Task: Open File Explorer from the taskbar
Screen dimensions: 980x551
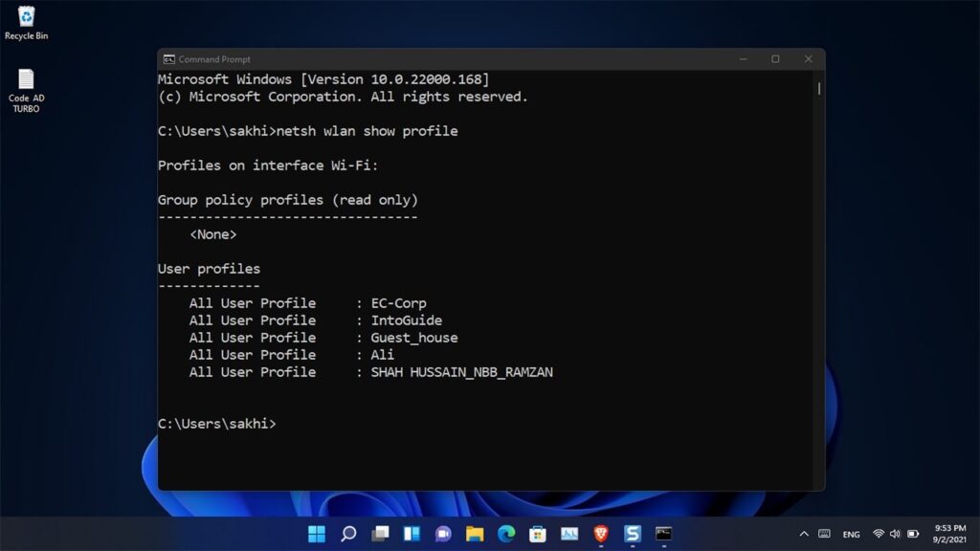Action: point(475,534)
